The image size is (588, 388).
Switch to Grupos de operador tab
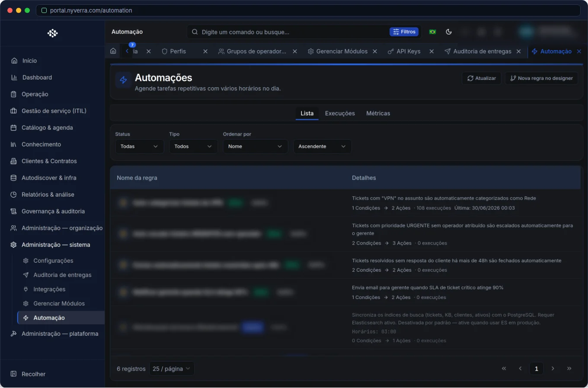pos(256,51)
